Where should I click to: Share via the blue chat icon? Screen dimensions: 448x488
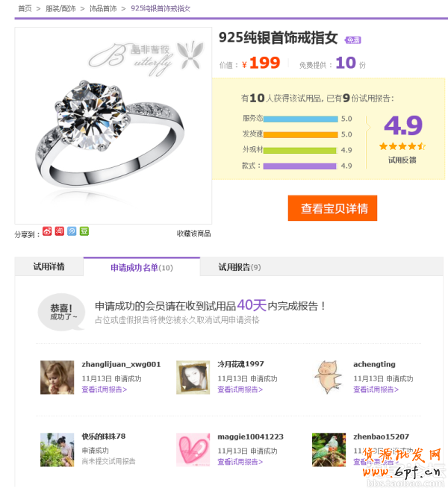coord(72,231)
